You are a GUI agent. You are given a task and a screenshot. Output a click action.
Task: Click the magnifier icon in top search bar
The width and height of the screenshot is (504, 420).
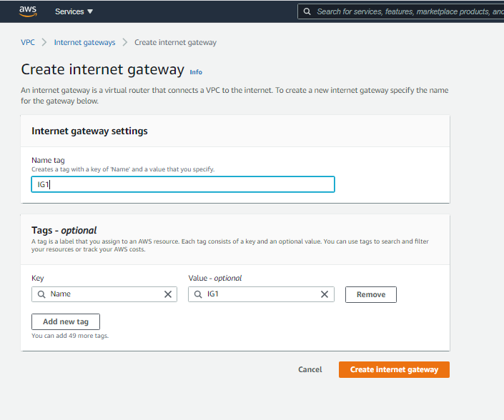click(307, 11)
